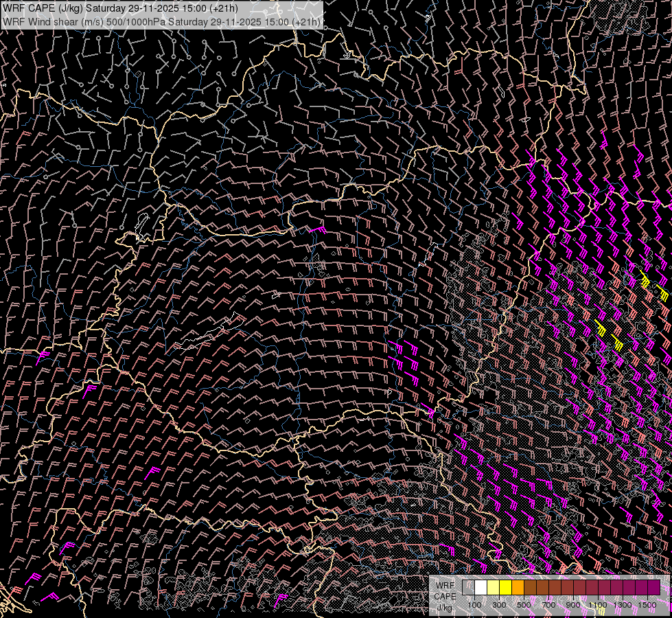Screen dimensions: 672x618
Task: Click the legend value 700
Action: [548, 605]
